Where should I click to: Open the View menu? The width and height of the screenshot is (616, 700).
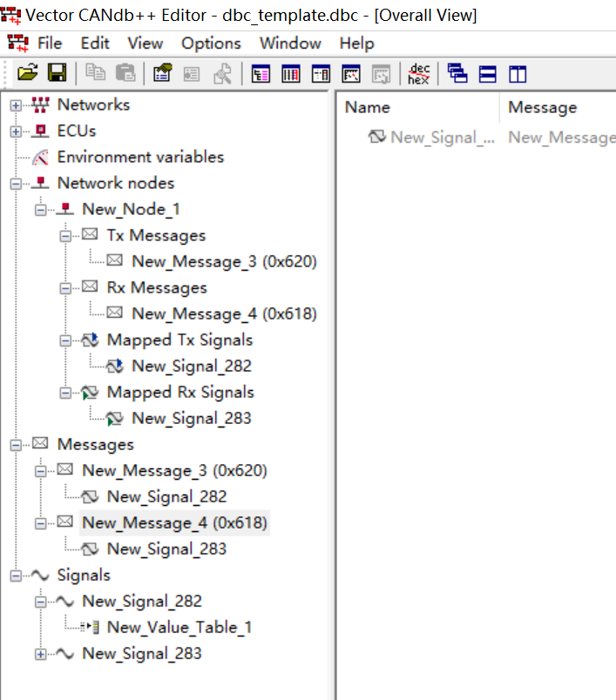point(146,44)
